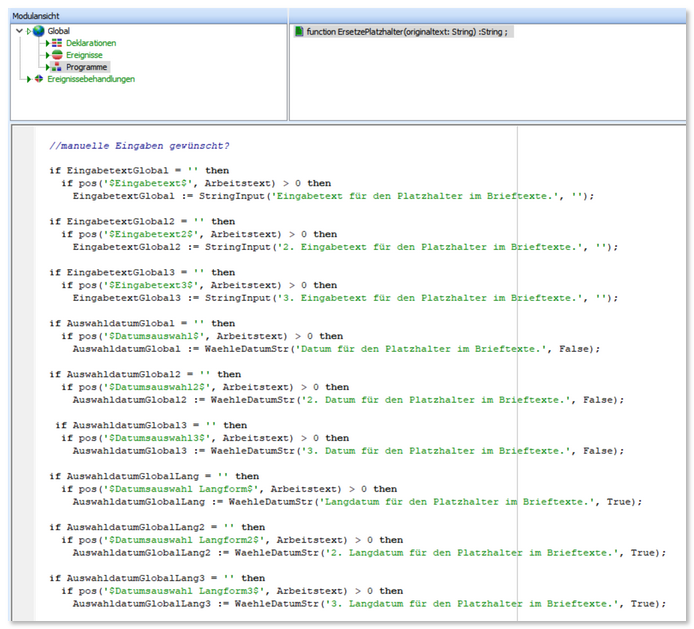Click line 'if AuswahldatumGlobalLang2 = '' then'

coord(158,527)
